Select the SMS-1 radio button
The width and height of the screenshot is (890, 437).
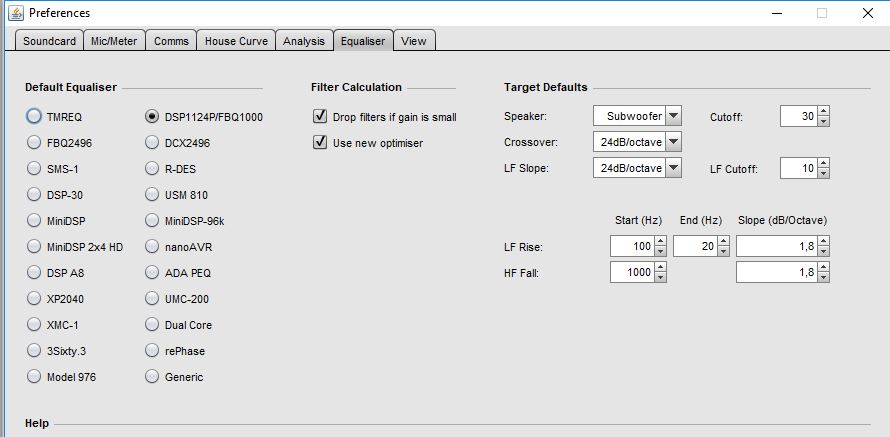pos(34,169)
